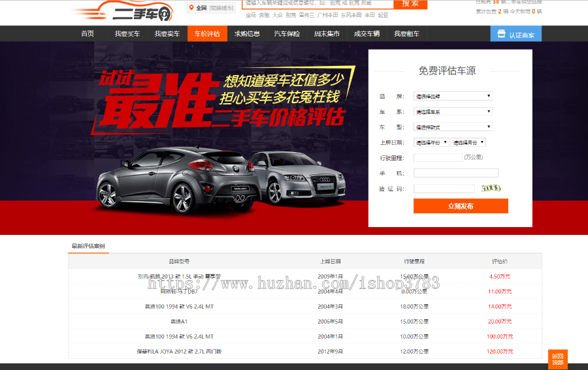The height and width of the screenshot is (370, 588).
Task: Click the shop icon beside 认证商家
Action: pos(501,34)
